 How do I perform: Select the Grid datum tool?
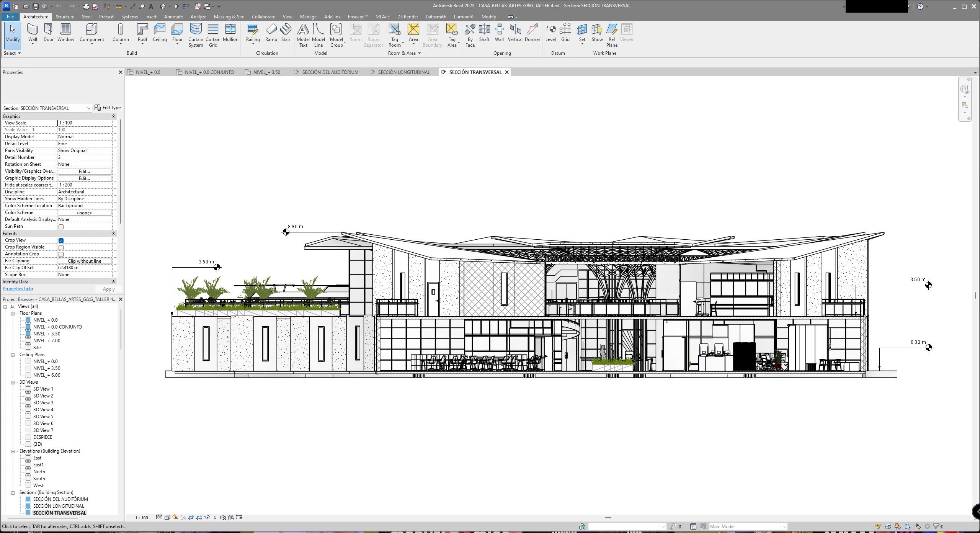coord(565,33)
